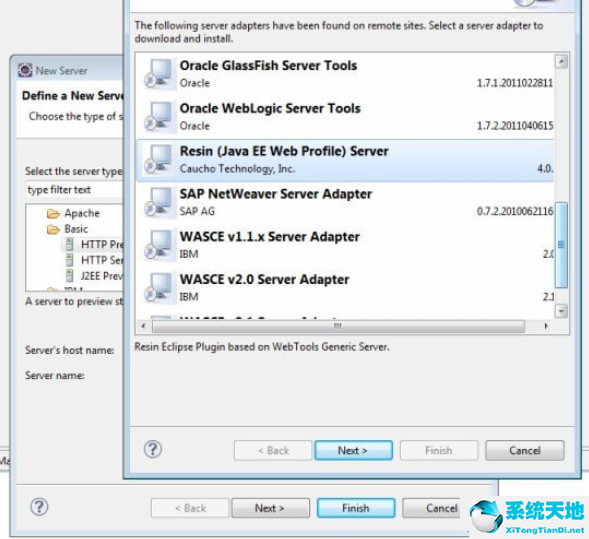This screenshot has width=589, height=539.
Task: Click Next in the adapter install dialog
Action: [353, 450]
